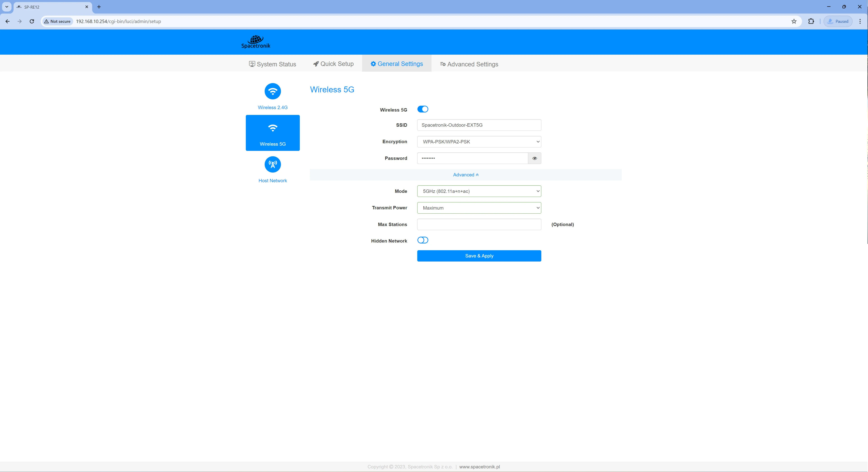Reload the router page
Image resolution: width=868 pixels, height=472 pixels.
pos(32,21)
